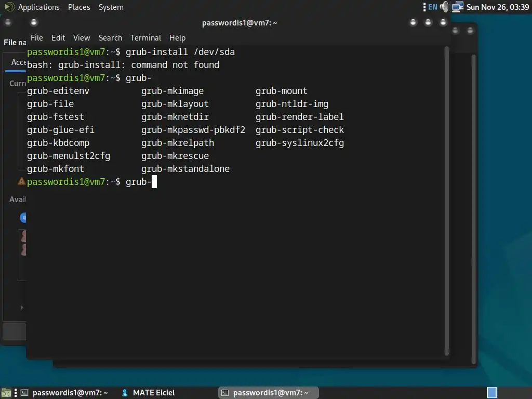Click grub-render-label in completion list
This screenshot has width=532, height=399.
(x=300, y=117)
